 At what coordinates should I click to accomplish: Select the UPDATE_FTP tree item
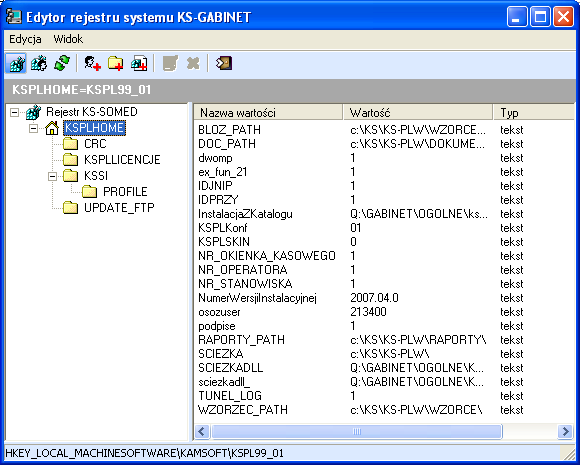click(119, 208)
